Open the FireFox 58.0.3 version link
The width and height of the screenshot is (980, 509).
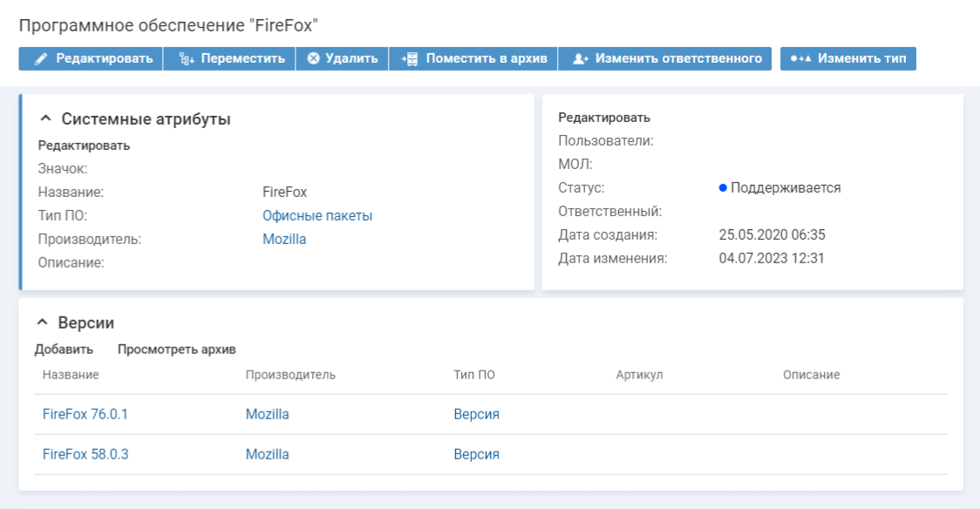tap(85, 454)
